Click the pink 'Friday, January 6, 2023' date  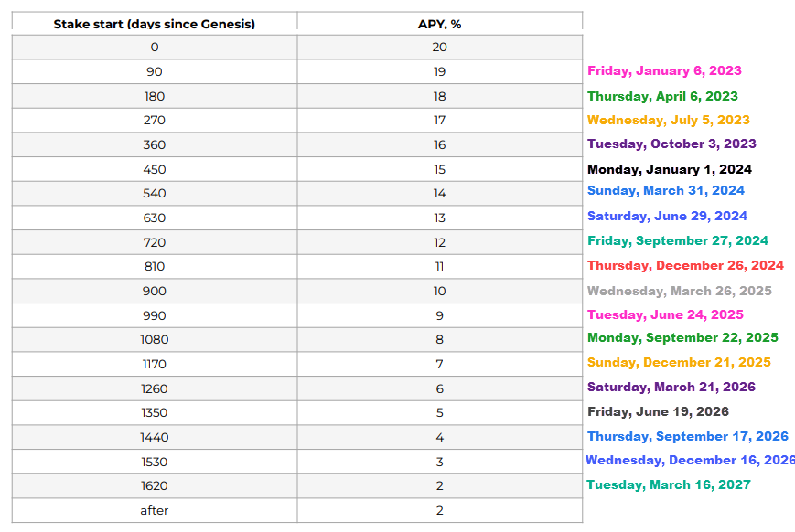pyautogui.click(x=664, y=70)
